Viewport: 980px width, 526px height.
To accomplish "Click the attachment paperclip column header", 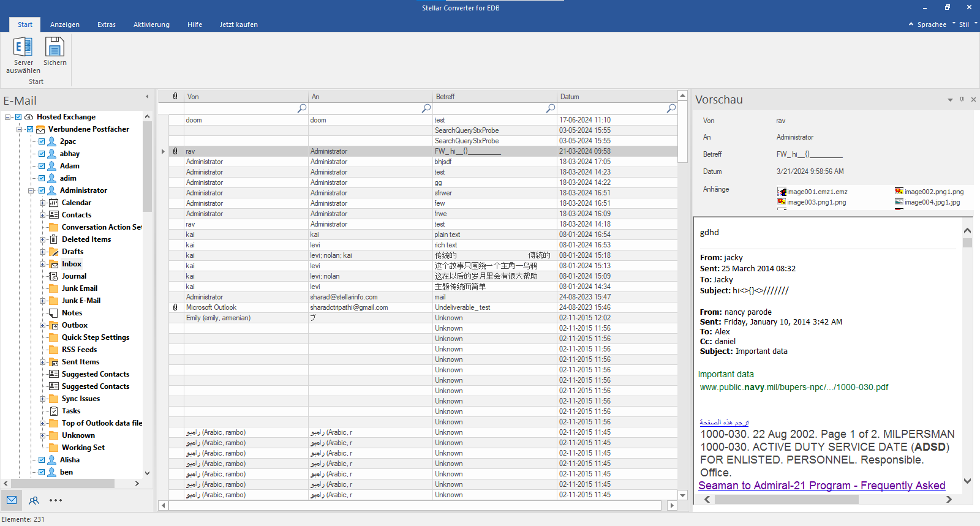I will [x=175, y=96].
